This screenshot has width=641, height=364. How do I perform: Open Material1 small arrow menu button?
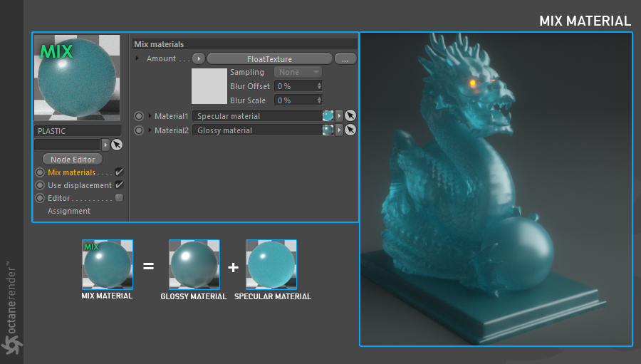click(x=339, y=115)
